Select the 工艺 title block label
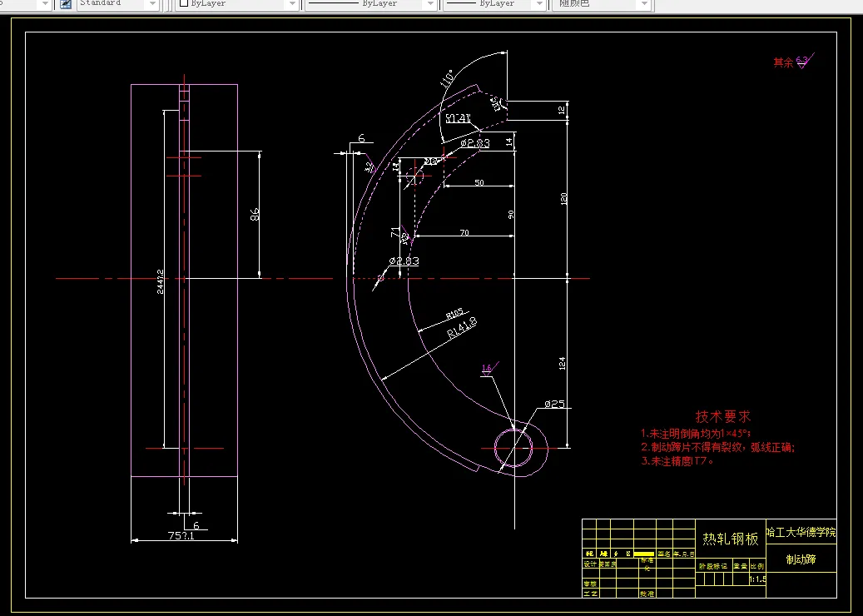 pyautogui.click(x=590, y=594)
